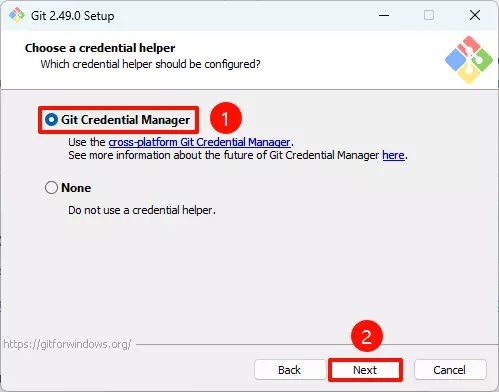Click the 'Do not use a credential helper.' text
This screenshot has height=392, width=499.
pos(142,210)
